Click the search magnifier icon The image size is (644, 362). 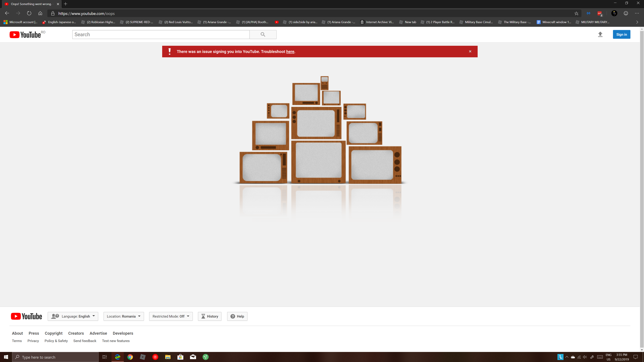pyautogui.click(x=263, y=35)
